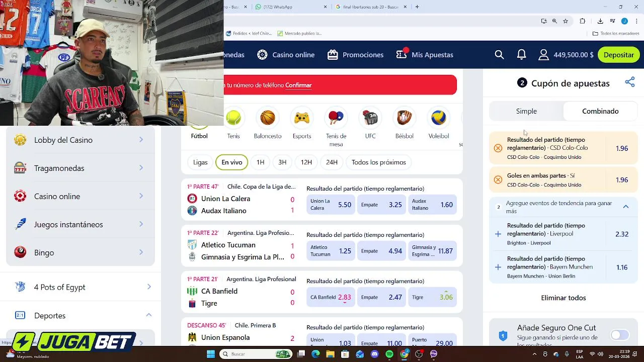Open Chrome downloads icon
This screenshot has height=362, width=644.
(600, 21)
